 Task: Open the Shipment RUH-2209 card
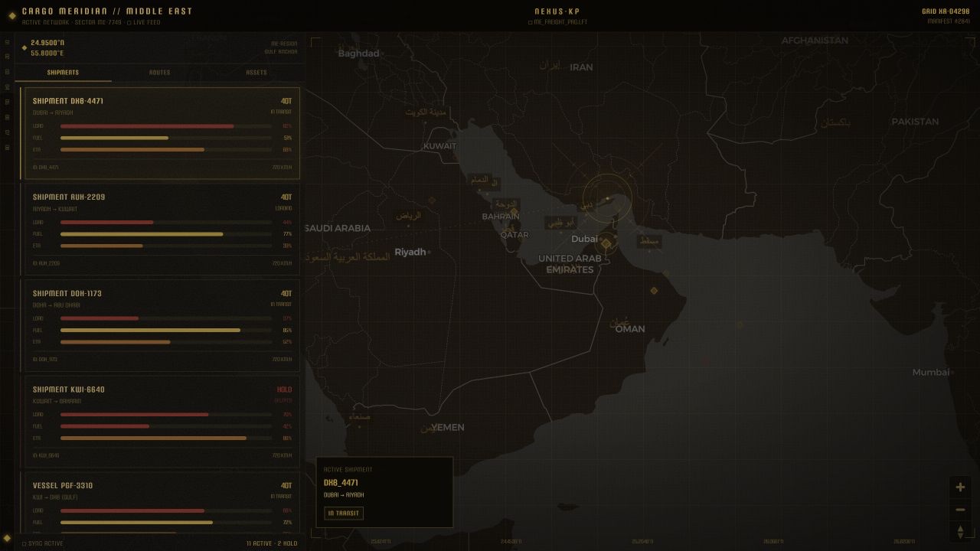click(x=162, y=229)
